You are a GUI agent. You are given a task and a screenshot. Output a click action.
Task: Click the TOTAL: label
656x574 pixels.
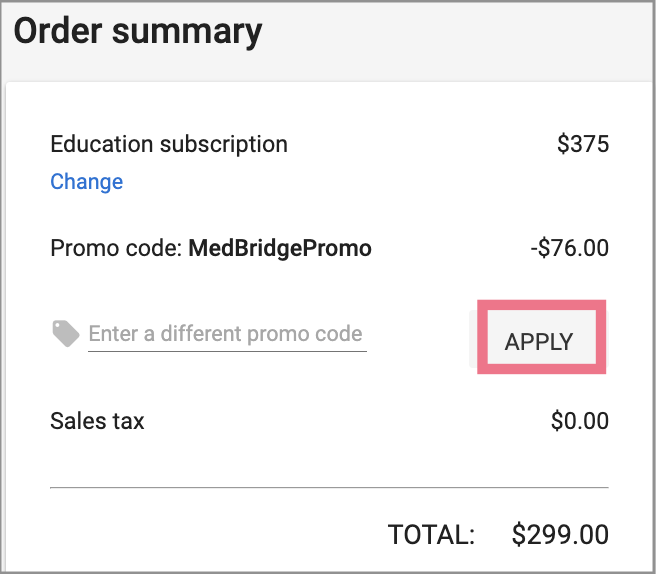[431, 535]
